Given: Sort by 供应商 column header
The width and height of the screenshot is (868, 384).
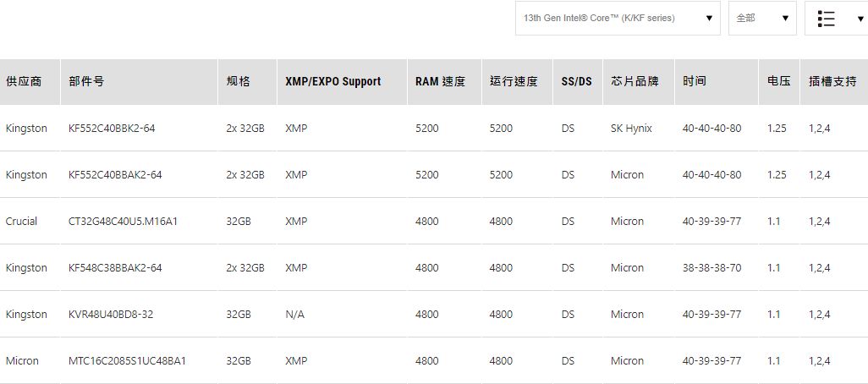Looking at the screenshot, I should coord(24,82).
